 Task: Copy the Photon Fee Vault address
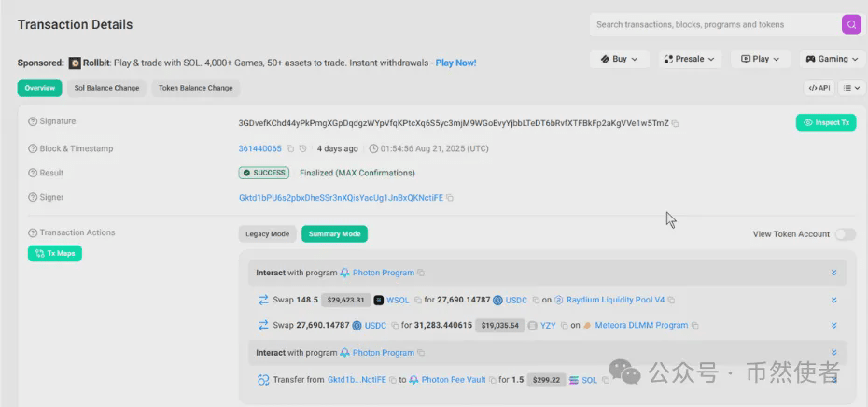(x=492, y=381)
